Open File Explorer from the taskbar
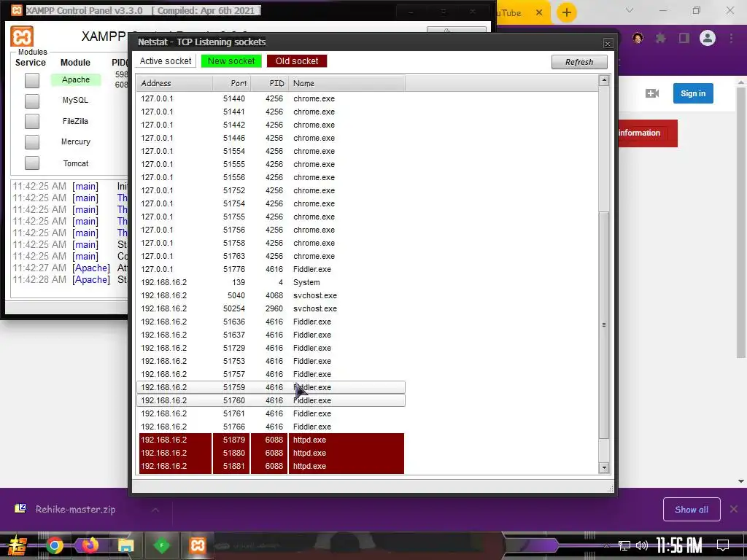The width and height of the screenshot is (747, 560). click(x=125, y=545)
